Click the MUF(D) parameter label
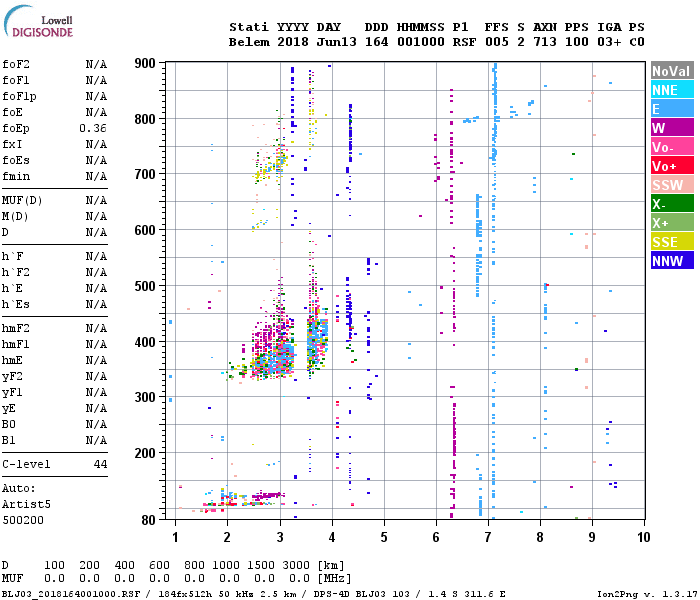The width and height of the screenshot is (700, 600). click(22, 200)
